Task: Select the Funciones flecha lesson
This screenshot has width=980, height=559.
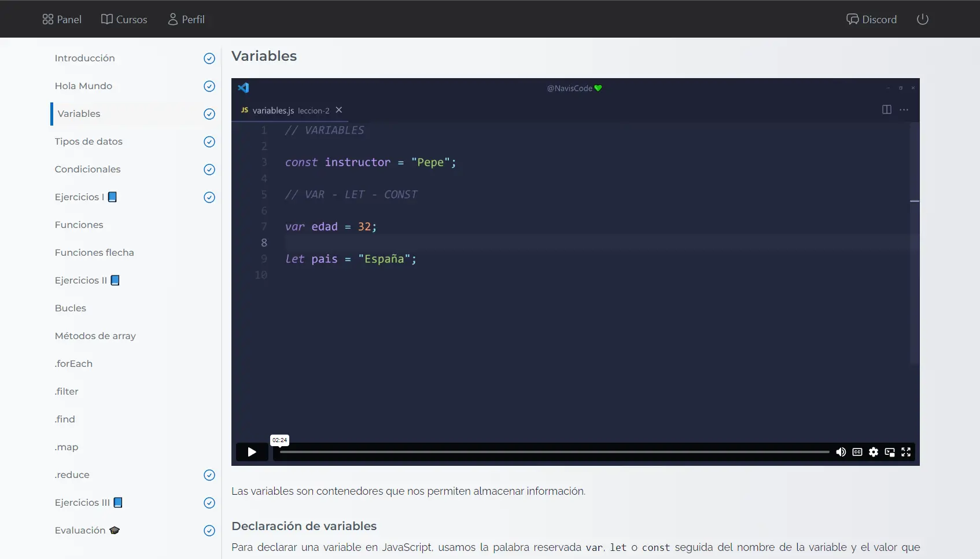Action: point(94,252)
